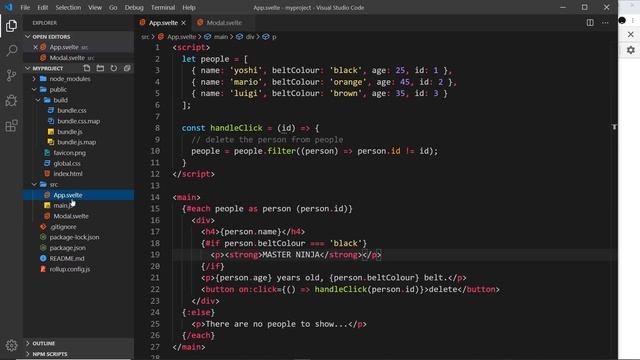Collapse the build folder
Viewport: 640px width, 360px height.
(38, 100)
